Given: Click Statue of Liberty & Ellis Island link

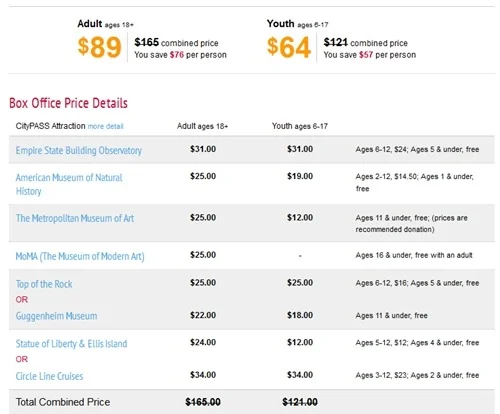Looking at the screenshot, I should (x=71, y=344).
